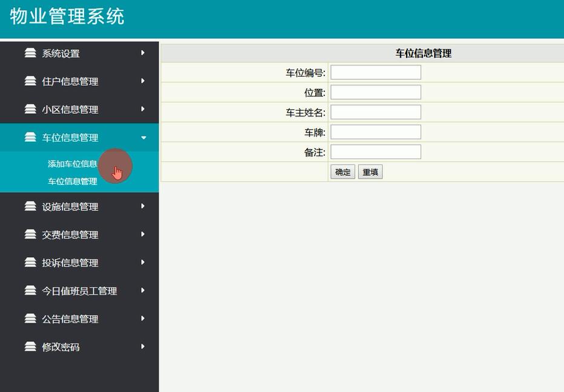Expand the 系统设置 arrow

tap(143, 53)
